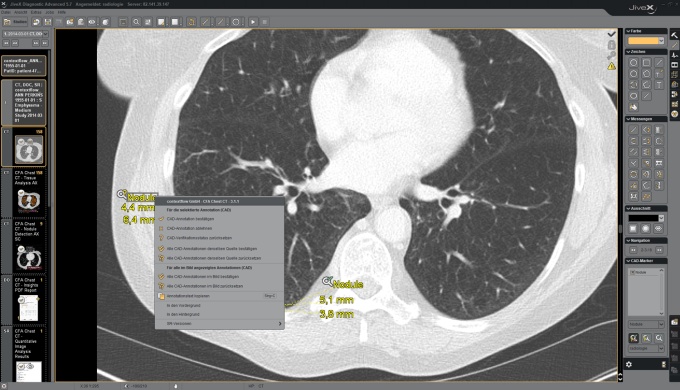680x390 pixels.
Task: Open the Farbe color dropdown arrow
Action: [x=661, y=41]
